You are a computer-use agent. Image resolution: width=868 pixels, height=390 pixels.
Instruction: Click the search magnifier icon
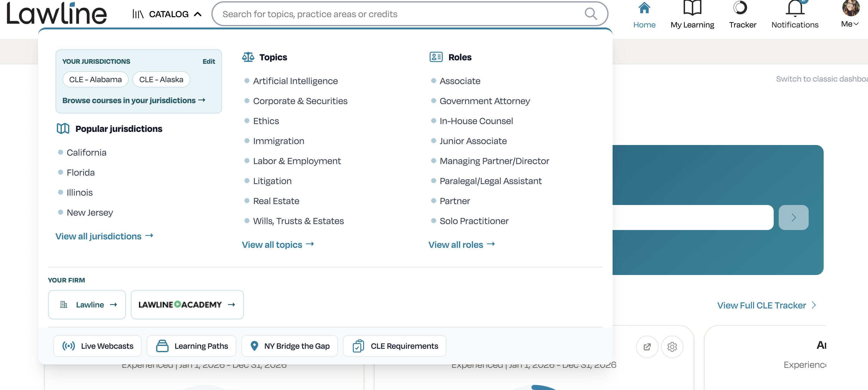coord(590,14)
